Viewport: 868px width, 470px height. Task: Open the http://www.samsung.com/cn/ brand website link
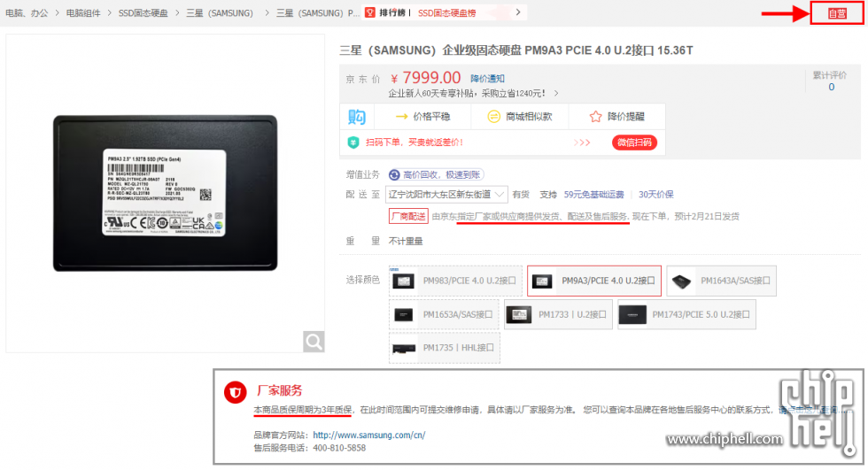click(369, 435)
